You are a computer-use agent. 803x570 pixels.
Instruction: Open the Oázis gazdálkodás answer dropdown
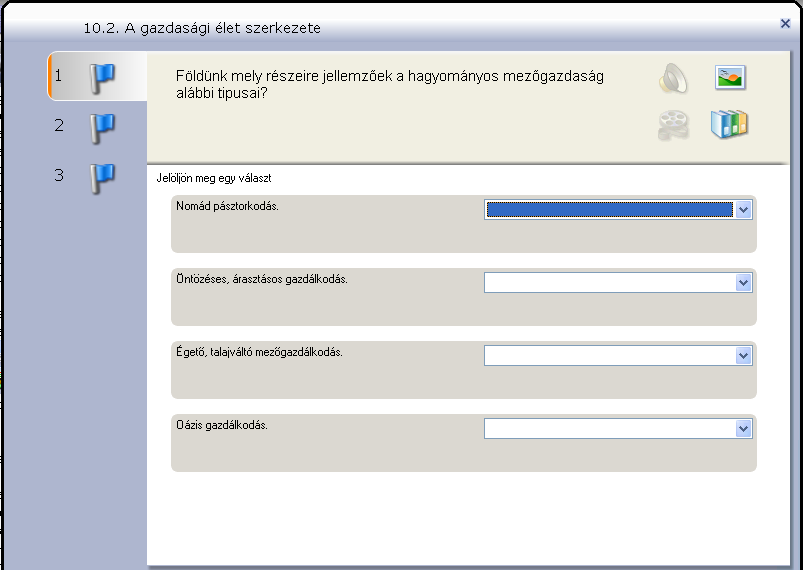click(743, 429)
